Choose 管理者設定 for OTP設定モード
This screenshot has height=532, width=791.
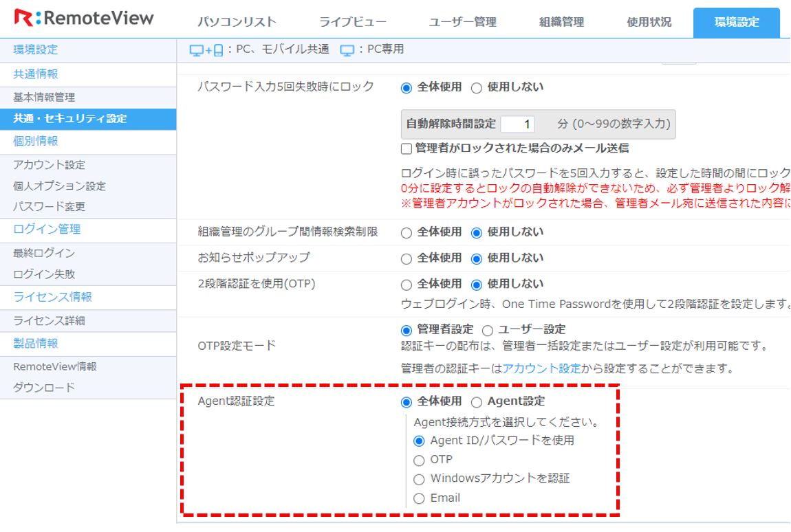pyautogui.click(x=406, y=331)
